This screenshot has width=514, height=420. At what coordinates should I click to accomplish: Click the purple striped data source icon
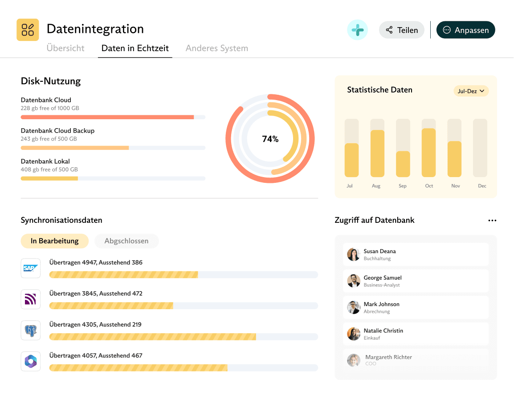point(31,299)
